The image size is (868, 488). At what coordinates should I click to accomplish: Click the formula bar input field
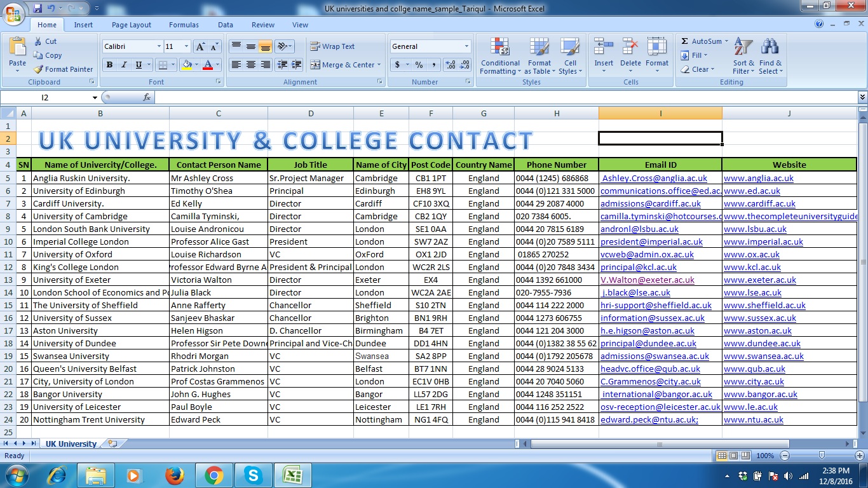[x=505, y=97]
